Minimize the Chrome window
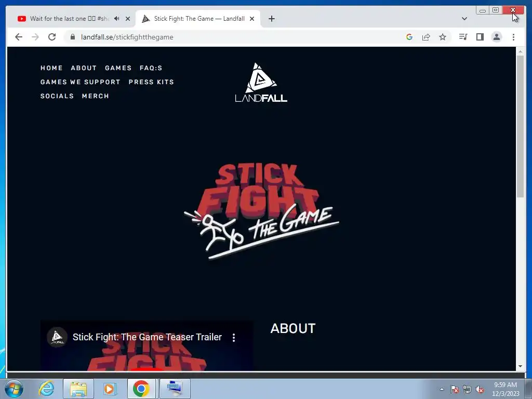Viewport: 532px width, 399px height. coord(483,10)
